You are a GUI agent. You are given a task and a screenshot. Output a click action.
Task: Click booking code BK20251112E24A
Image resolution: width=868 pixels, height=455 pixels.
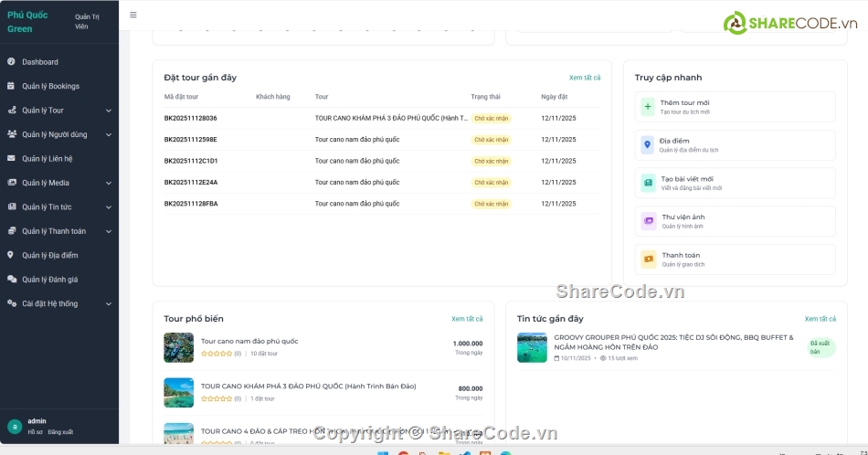pos(191,182)
